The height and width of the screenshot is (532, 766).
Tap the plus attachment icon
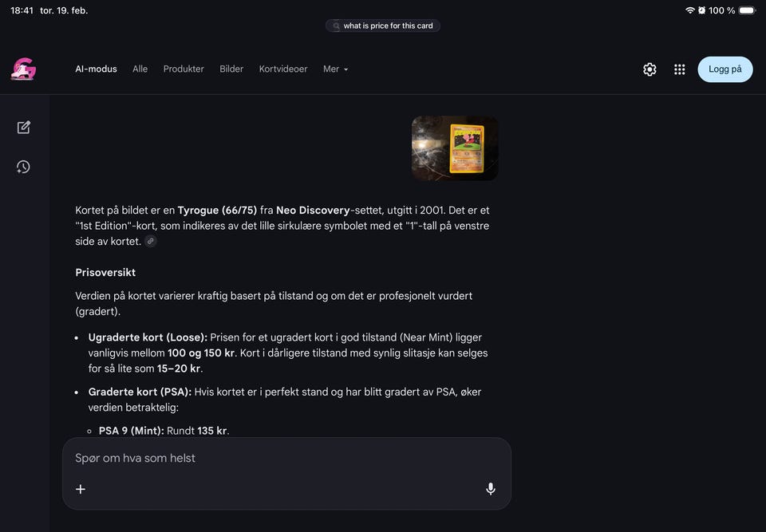tap(81, 489)
